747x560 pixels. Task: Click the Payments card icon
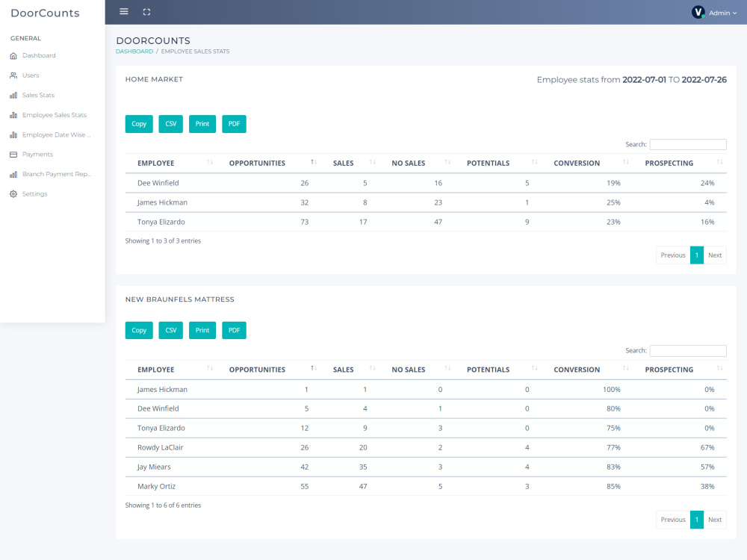click(13, 155)
